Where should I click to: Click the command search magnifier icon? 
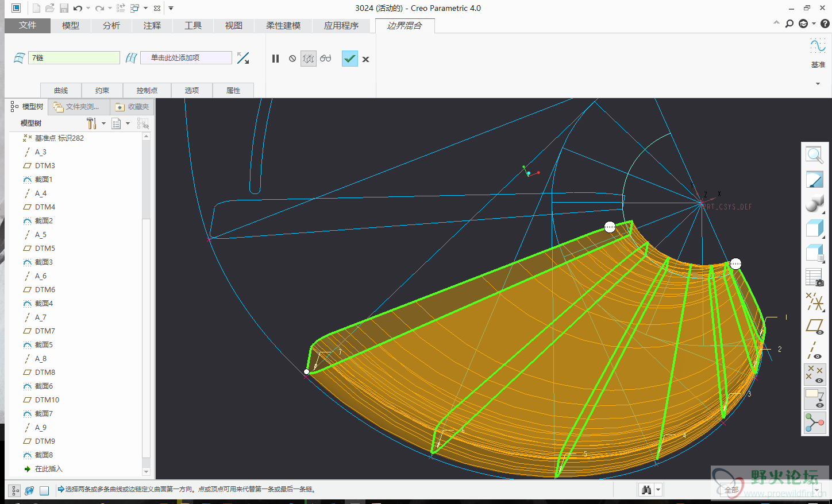click(789, 24)
